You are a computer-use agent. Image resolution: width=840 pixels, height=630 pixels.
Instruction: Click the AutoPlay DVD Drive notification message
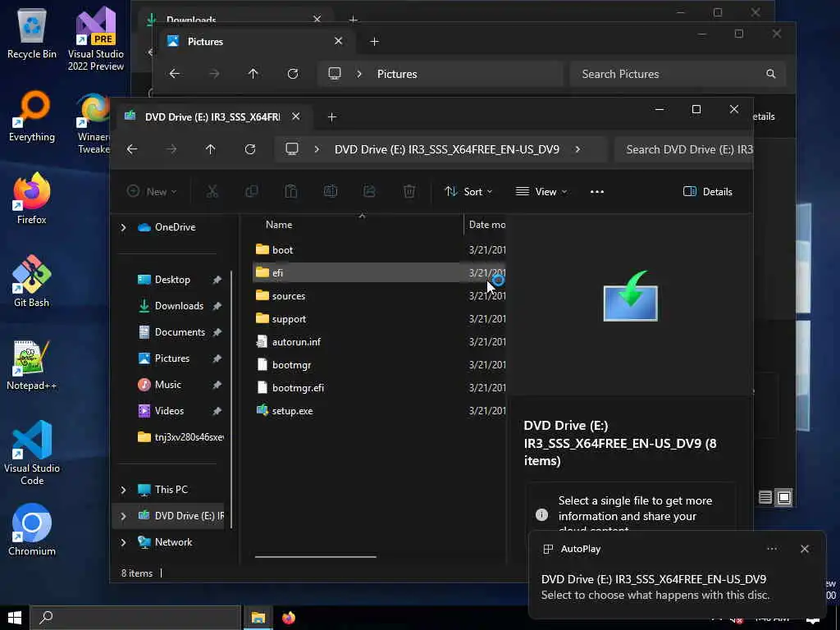pos(655,587)
